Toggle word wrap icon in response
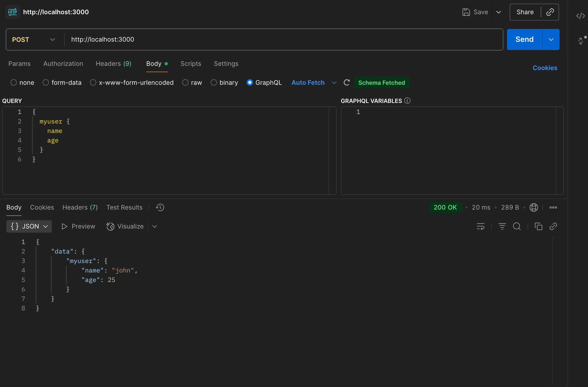 click(x=480, y=226)
